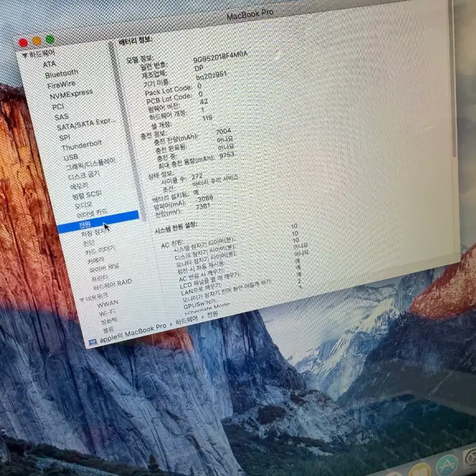Click the 배터리 정보 heading
Image resolution: width=476 pixels, height=476 pixels.
136,40
